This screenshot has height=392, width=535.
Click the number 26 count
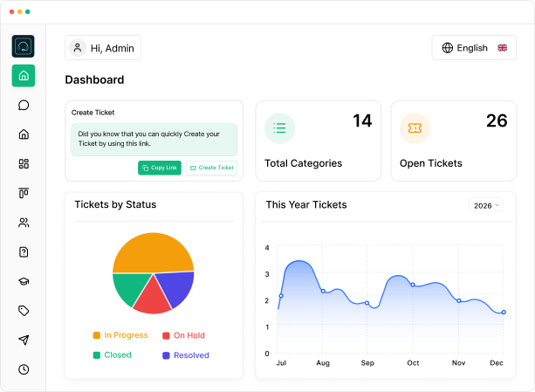497,121
